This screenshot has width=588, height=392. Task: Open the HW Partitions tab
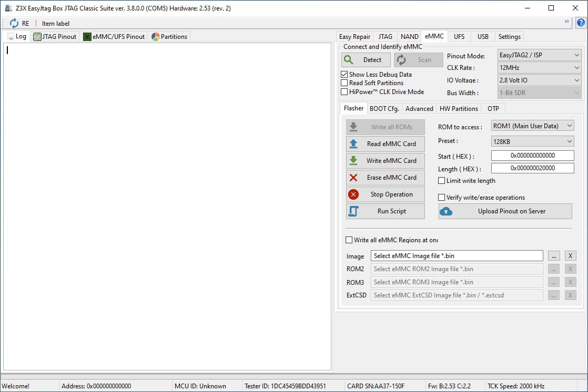[459, 109]
